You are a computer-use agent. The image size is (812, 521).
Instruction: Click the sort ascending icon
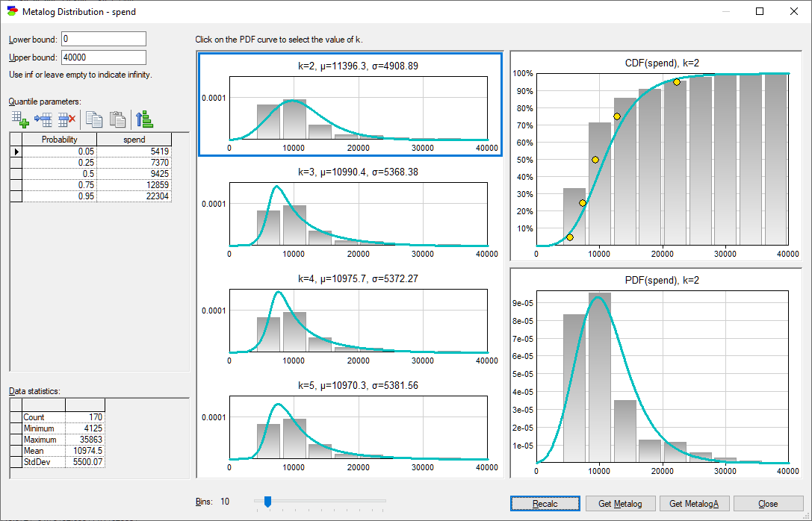[x=144, y=119]
